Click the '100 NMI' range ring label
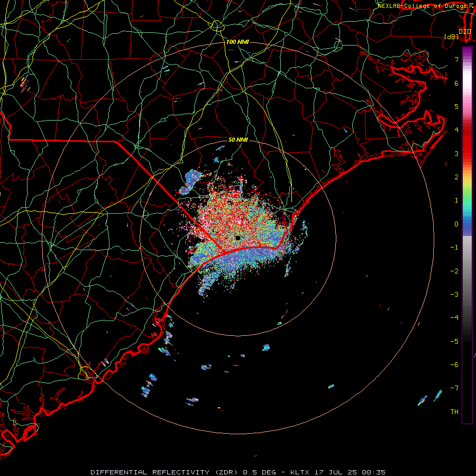Screen dimensions: 476x476 (x=237, y=42)
